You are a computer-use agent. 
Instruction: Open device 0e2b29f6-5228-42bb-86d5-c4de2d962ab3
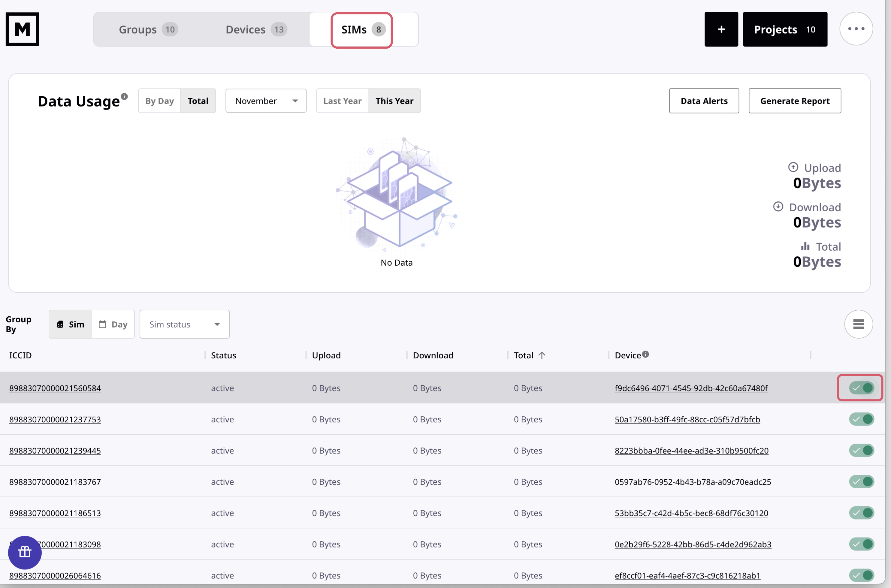click(x=693, y=544)
